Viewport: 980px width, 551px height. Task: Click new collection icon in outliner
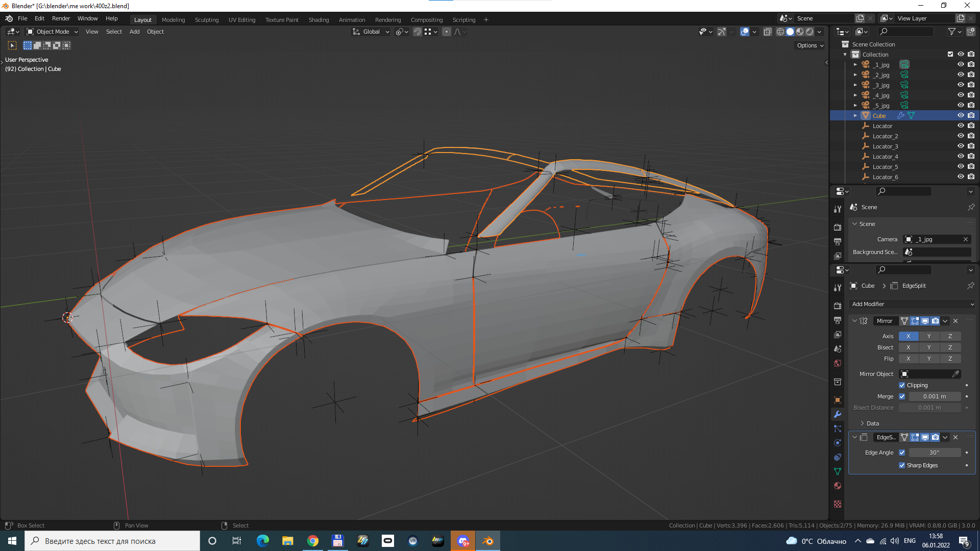pos(970,32)
